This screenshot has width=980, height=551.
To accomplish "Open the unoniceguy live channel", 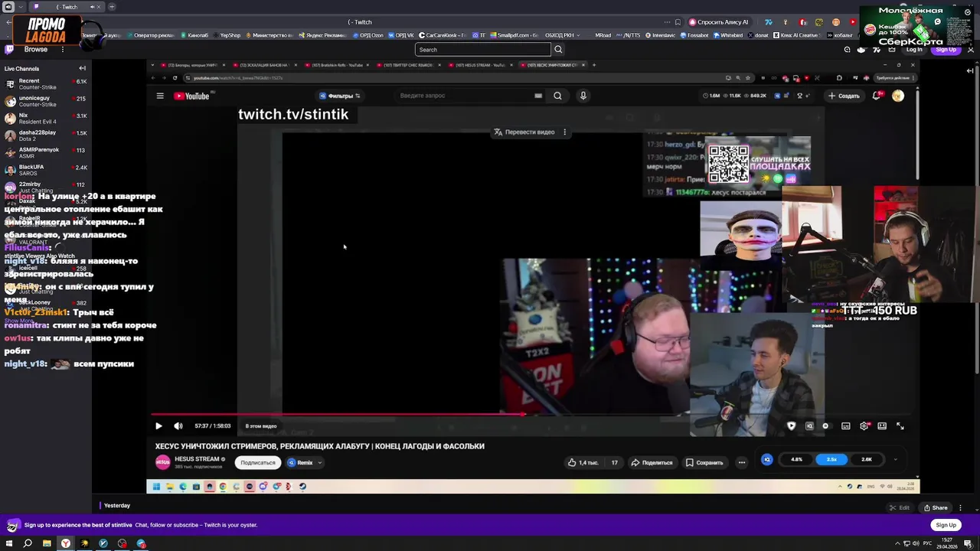I will (x=44, y=101).
